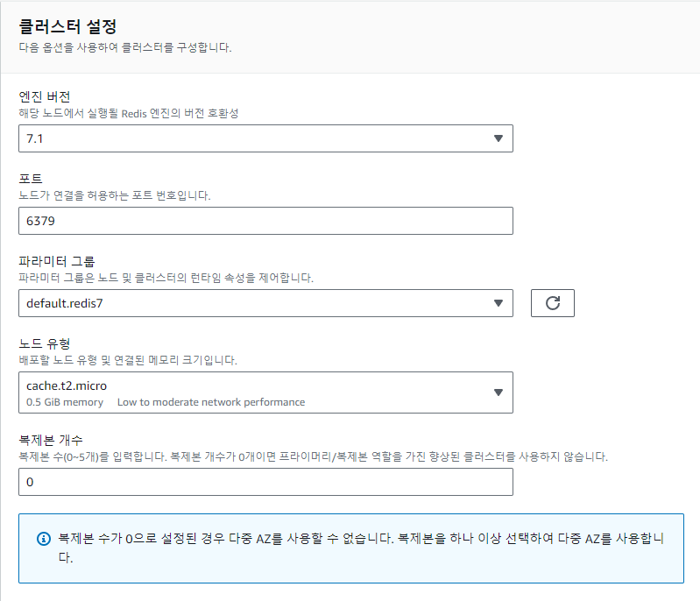Click the 엔진 버전 label
700x601 pixels.
pyautogui.click(x=45, y=96)
